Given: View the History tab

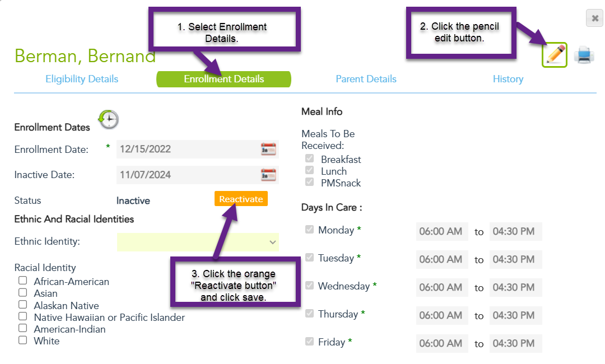Looking at the screenshot, I should coord(508,79).
